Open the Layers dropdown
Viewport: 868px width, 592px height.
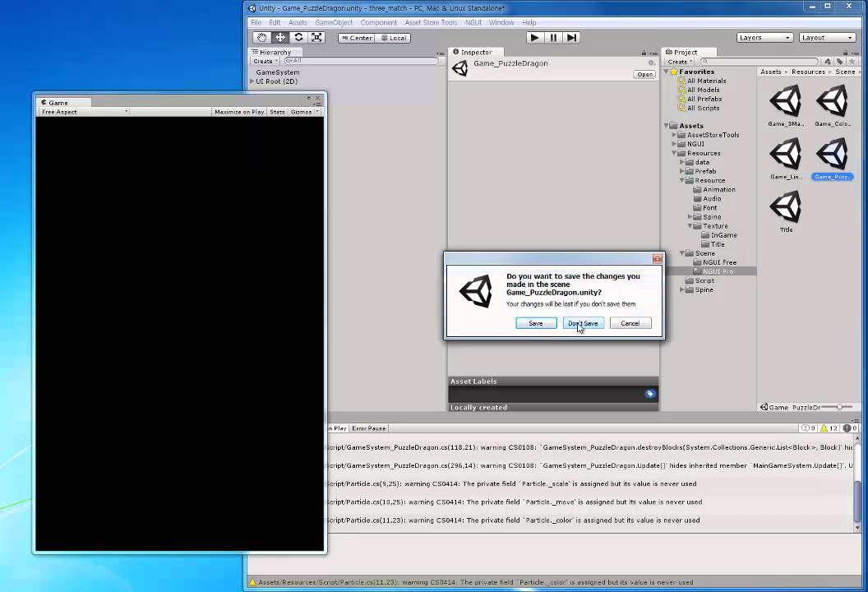pyautogui.click(x=764, y=38)
